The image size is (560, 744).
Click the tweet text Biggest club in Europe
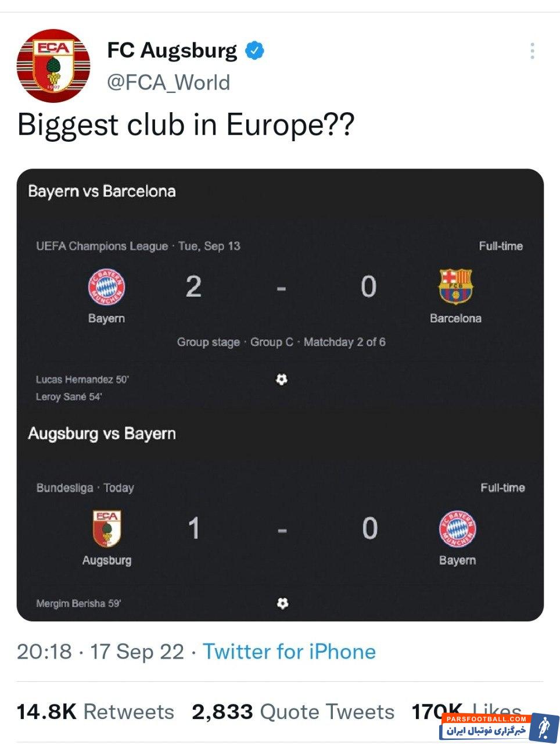(186, 125)
